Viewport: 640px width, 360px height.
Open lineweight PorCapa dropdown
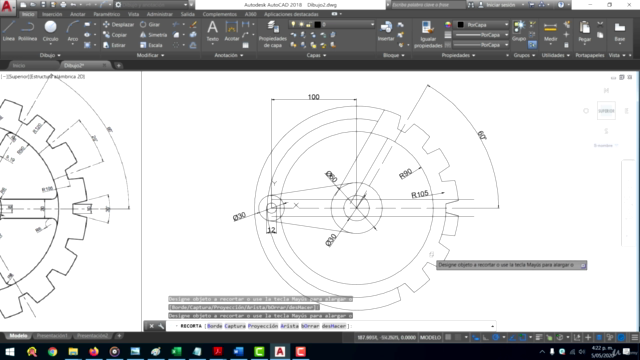click(482, 35)
